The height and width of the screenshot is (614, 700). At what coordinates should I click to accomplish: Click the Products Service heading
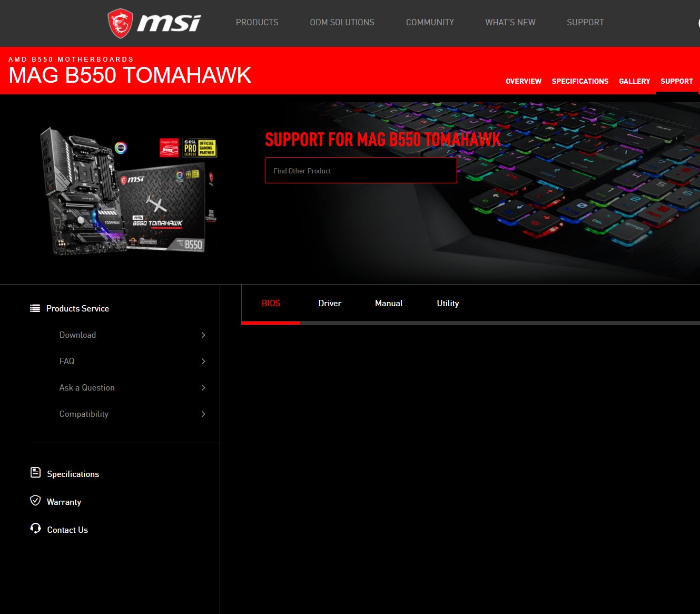tap(77, 308)
